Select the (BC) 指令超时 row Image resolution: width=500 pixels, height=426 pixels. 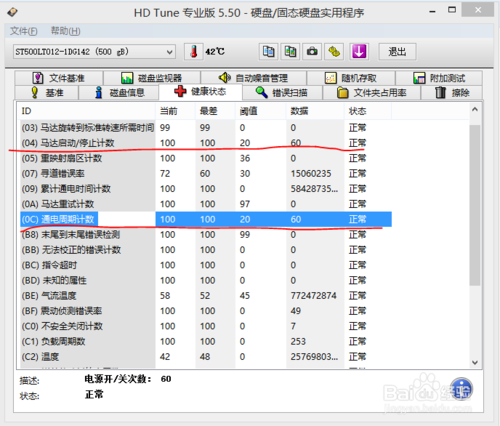click(x=206, y=265)
